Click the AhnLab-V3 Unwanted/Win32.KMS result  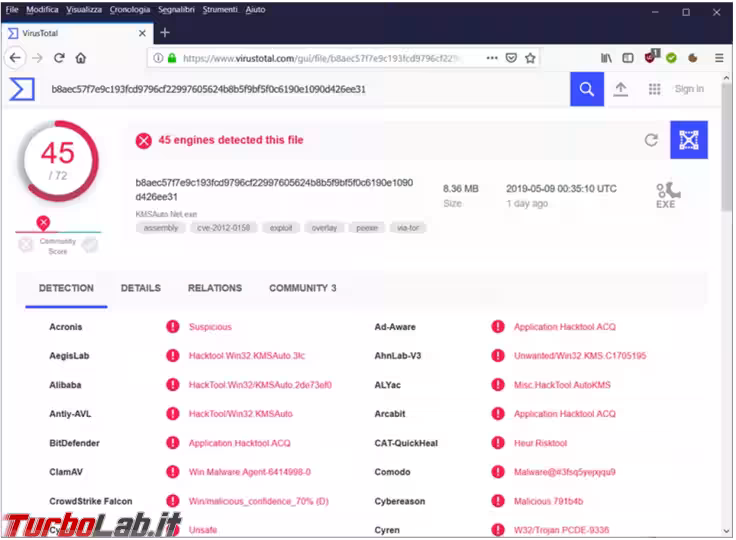[580, 356]
